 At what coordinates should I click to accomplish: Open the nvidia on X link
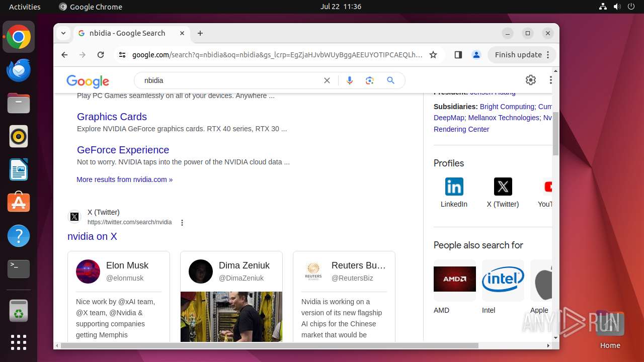pos(92,236)
